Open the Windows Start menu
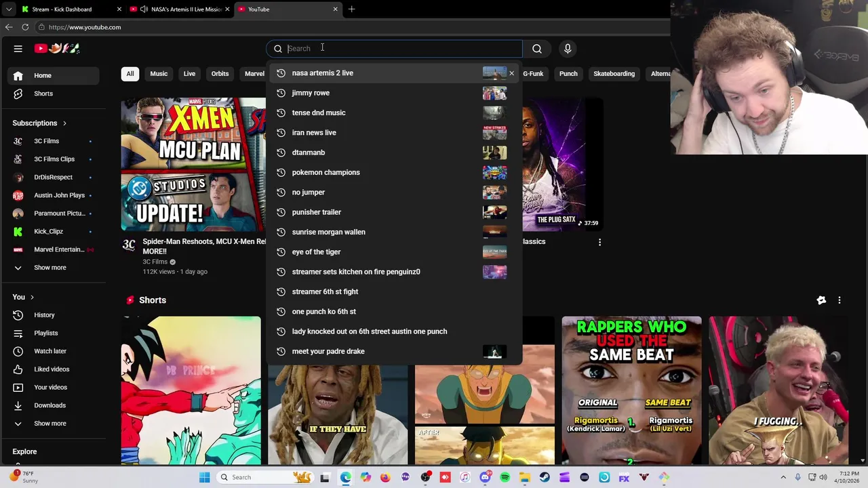The image size is (868, 488). [x=204, y=477]
